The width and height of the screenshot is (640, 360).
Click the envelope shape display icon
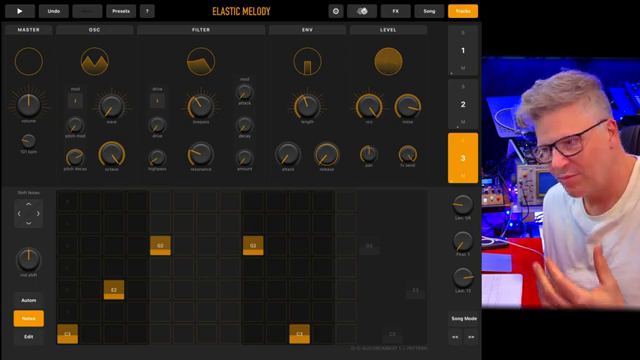[x=307, y=61]
